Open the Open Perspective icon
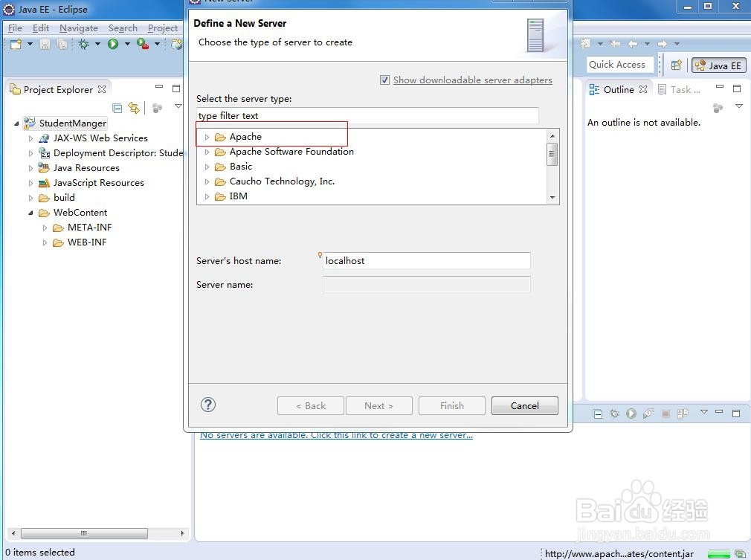This screenshot has width=751, height=560. pyautogui.click(x=677, y=65)
